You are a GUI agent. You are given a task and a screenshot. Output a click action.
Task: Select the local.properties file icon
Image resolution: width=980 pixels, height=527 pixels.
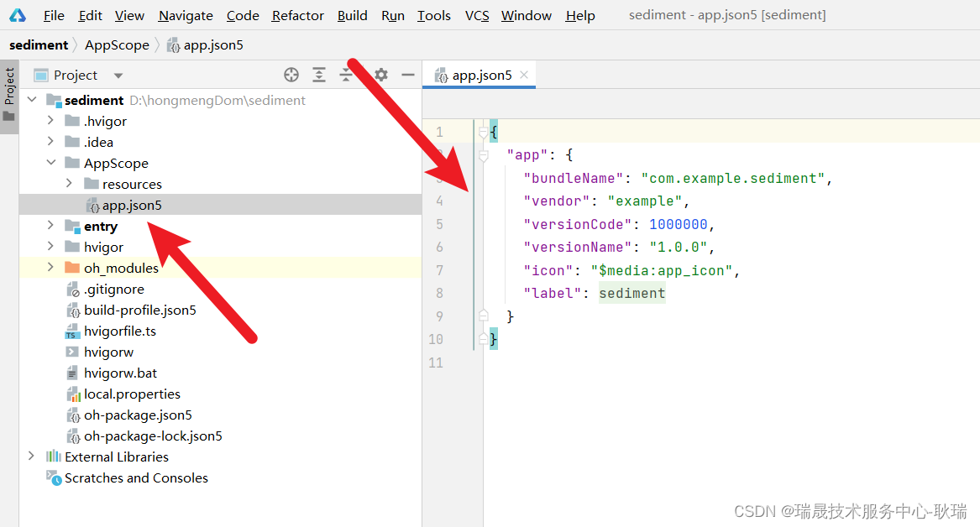(x=73, y=394)
